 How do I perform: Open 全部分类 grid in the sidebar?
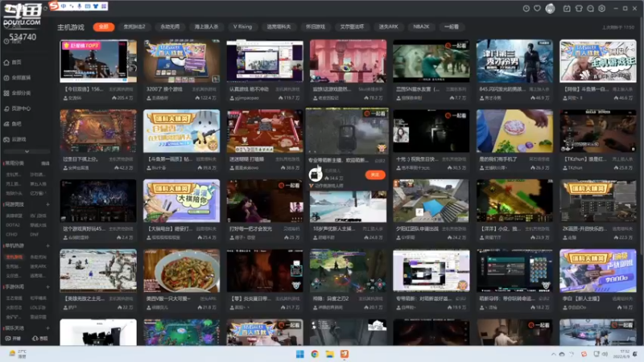point(17,93)
